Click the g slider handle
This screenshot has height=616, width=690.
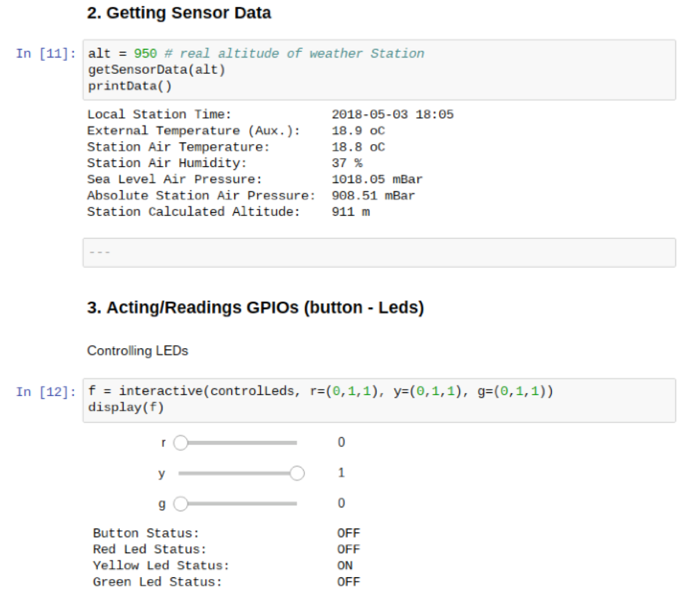(181, 504)
